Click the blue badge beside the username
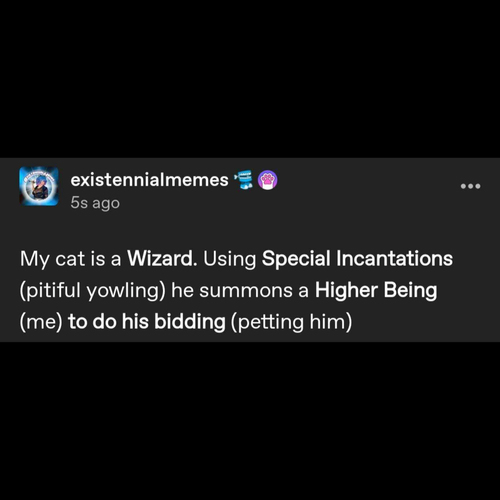Viewport: 500px width, 500px height. tap(244, 180)
